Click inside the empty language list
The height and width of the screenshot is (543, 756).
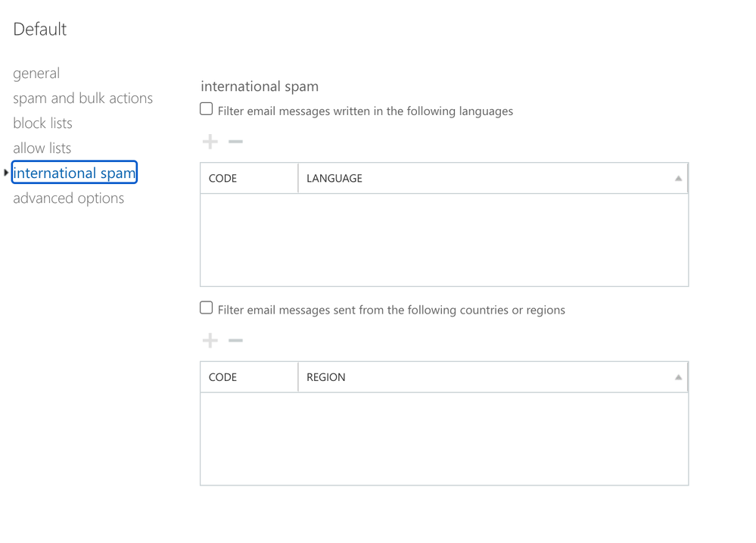444,239
